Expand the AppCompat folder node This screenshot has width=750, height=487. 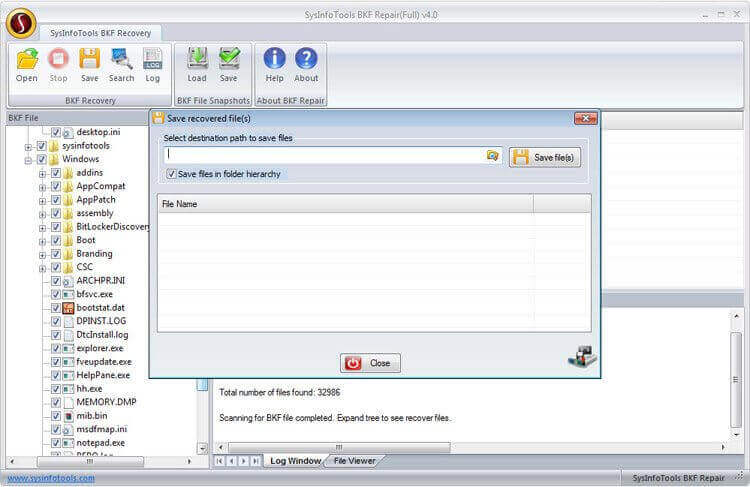43,186
